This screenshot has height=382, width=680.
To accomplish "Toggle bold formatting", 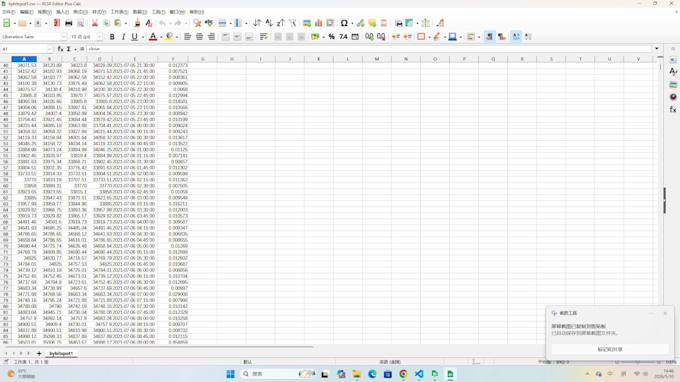I will 112,37.
